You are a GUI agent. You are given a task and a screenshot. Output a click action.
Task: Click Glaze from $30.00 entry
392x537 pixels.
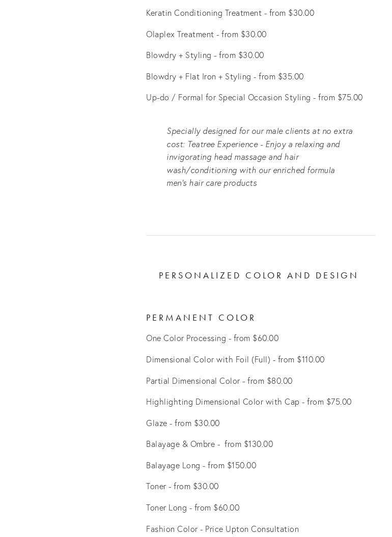(183, 423)
